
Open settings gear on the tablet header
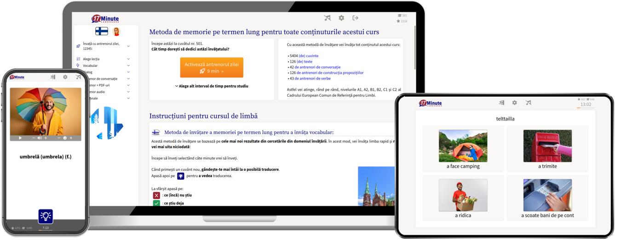(x=515, y=103)
